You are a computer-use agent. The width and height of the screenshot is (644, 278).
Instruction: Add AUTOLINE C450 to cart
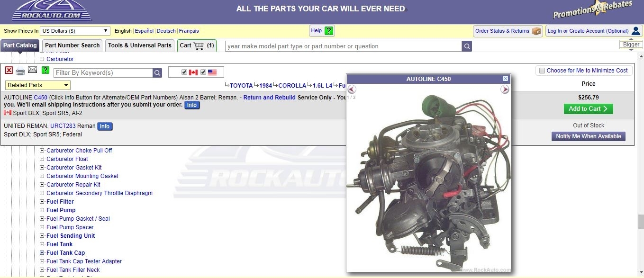pos(588,108)
